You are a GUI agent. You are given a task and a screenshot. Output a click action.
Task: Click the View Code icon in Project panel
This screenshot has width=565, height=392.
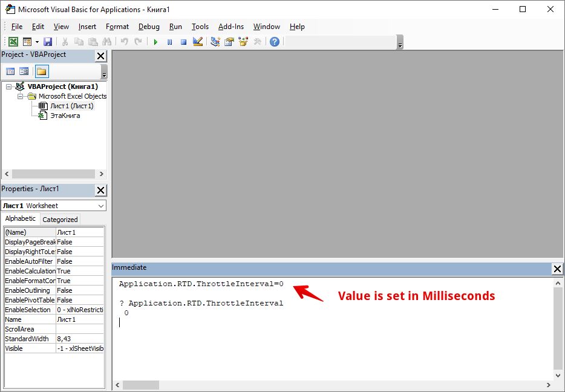point(10,71)
